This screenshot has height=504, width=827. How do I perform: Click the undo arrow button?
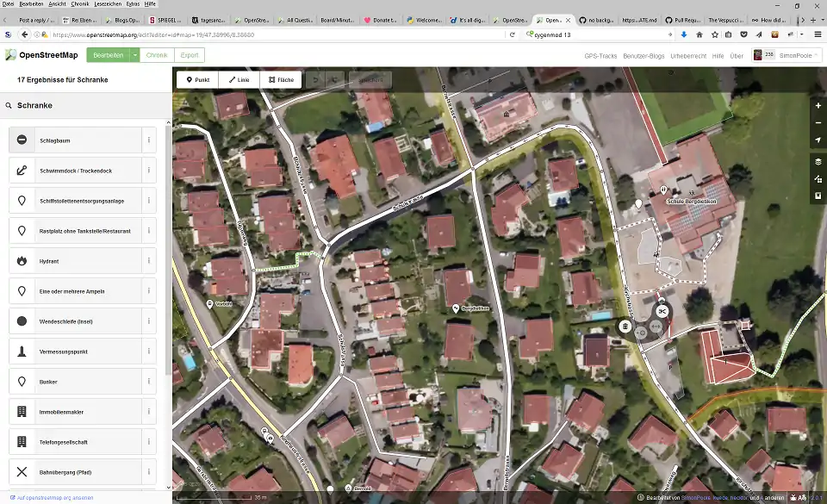[x=316, y=79]
